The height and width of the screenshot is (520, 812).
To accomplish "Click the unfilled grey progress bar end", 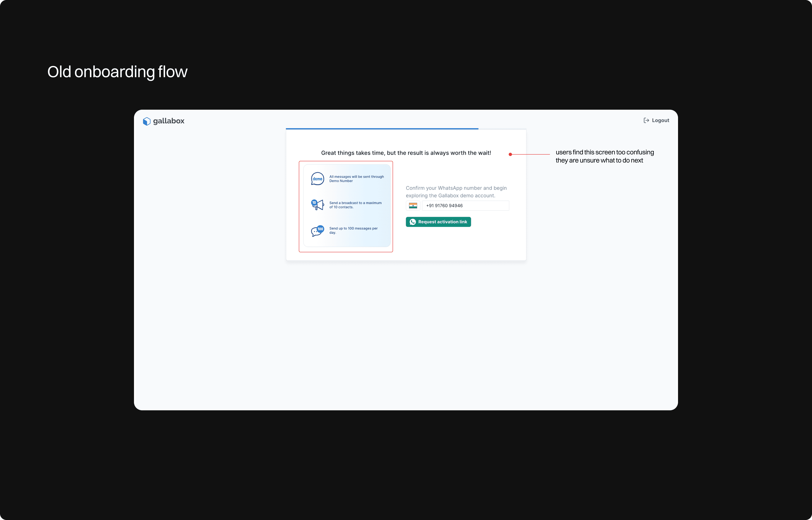I will pyautogui.click(x=502, y=129).
